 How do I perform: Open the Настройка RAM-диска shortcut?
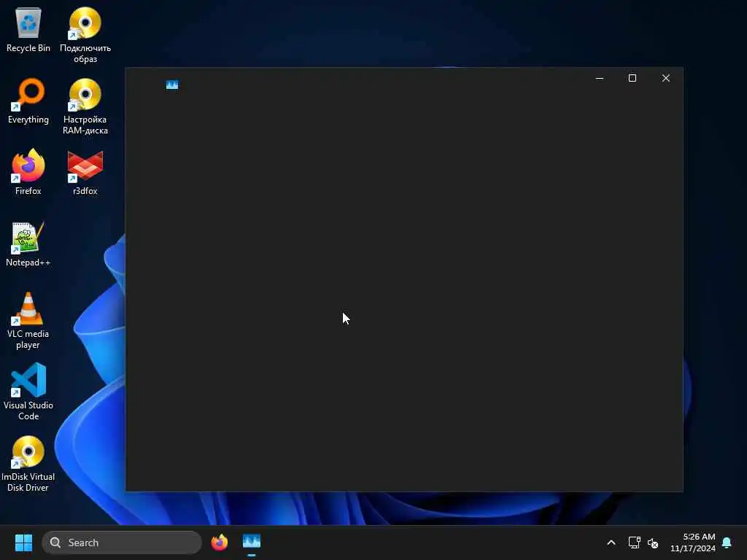pos(85,106)
